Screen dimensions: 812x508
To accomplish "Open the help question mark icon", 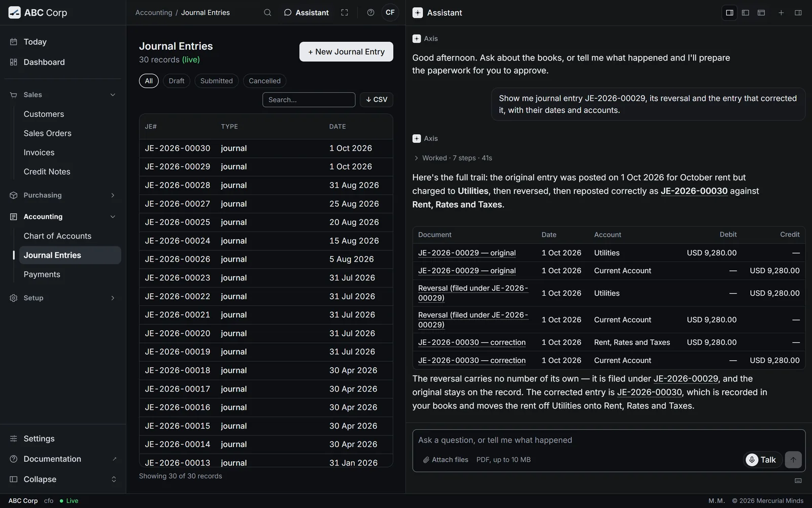I will click(371, 13).
